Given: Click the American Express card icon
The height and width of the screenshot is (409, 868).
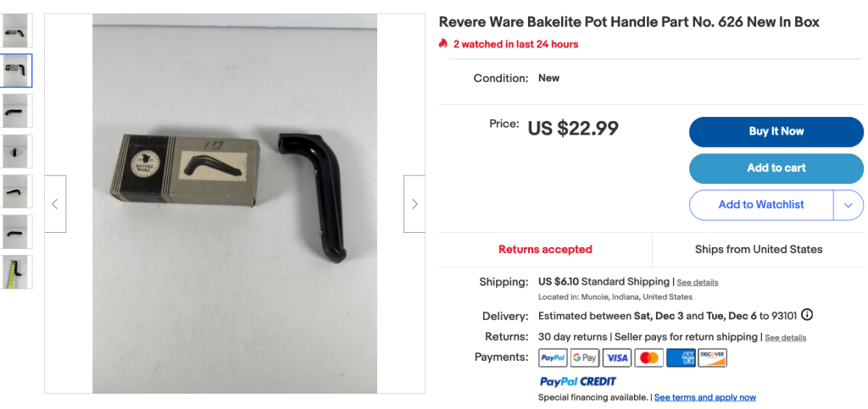Looking at the screenshot, I should point(681,357).
